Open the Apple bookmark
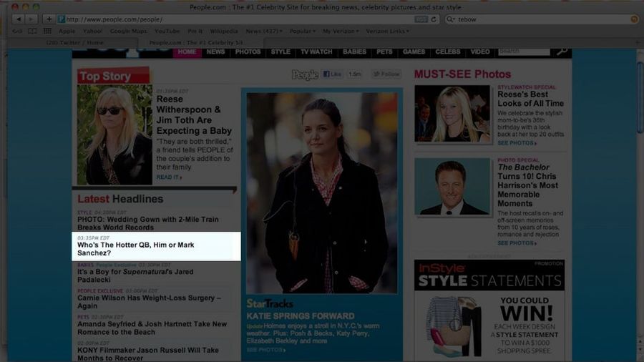644x362 pixels. tap(67, 31)
